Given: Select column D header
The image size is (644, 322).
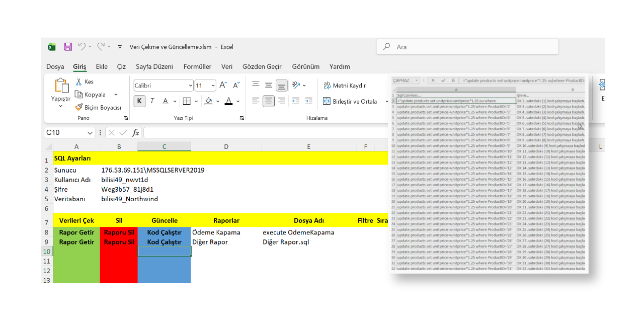Looking at the screenshot, I should (226, 146).
